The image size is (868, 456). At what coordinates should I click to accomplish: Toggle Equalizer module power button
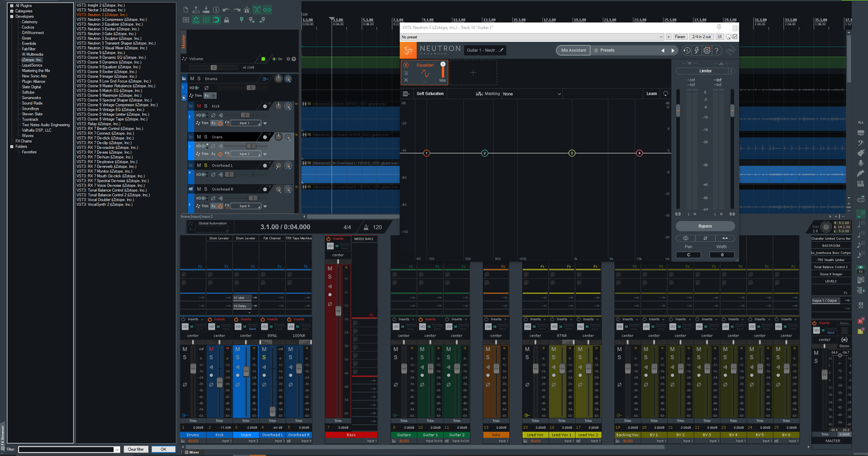pyautogui.click(x=406, y=65)
